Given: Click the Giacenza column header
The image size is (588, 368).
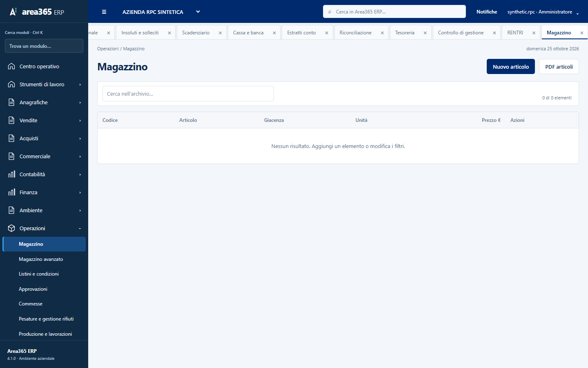Looking at the screenshot, I should pyautogui.click(x=274, y=120).
